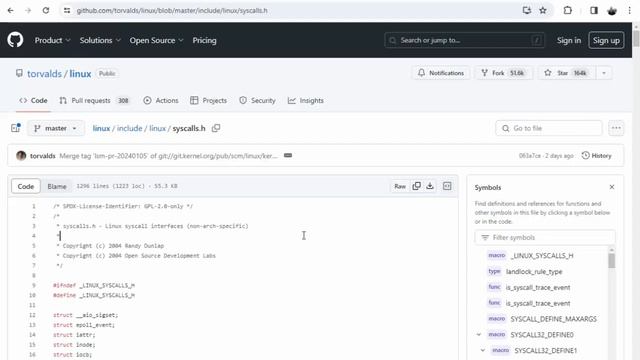This screenshot has width=640, height=360.
Task: Click the Sign up button
Action: click(x=606, y=40)
